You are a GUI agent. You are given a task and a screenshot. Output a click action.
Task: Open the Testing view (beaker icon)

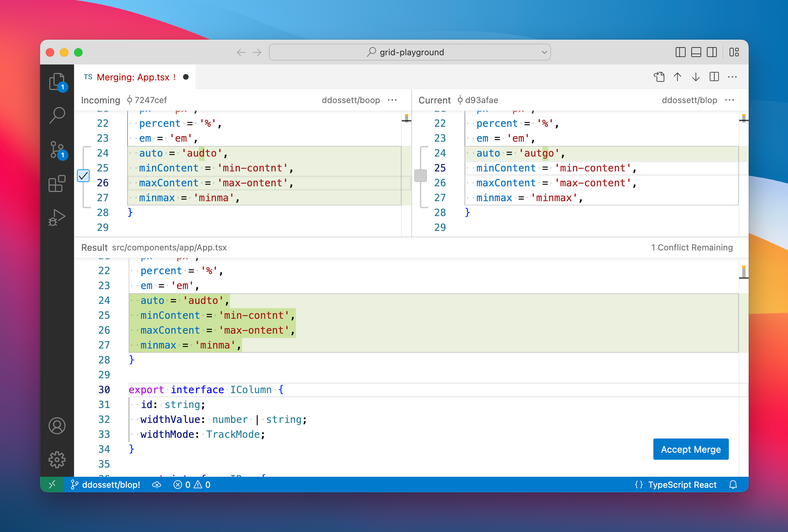57,217
